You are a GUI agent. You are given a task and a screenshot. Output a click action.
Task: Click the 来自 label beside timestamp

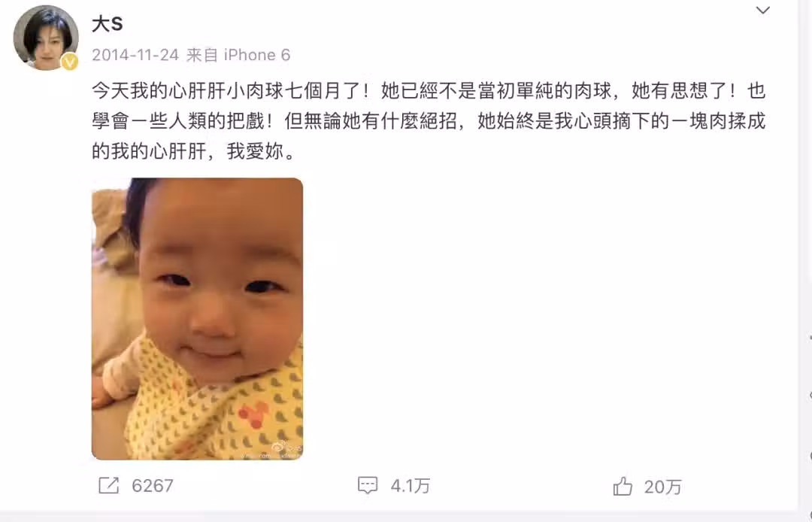202,55
